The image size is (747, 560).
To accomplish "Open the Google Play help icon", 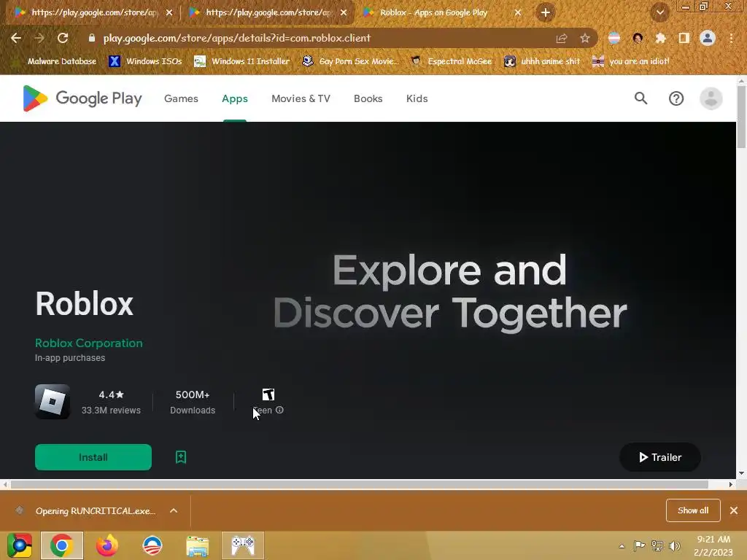I will 676,98.
